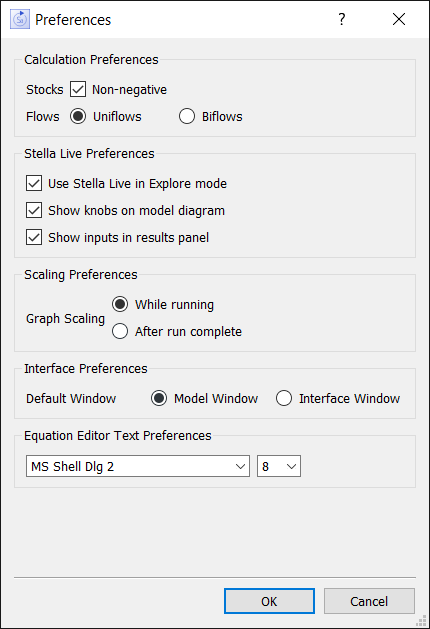The image size is (430, 629).
Task: Click the question mark help icon
Action: [x=341, y=19]
